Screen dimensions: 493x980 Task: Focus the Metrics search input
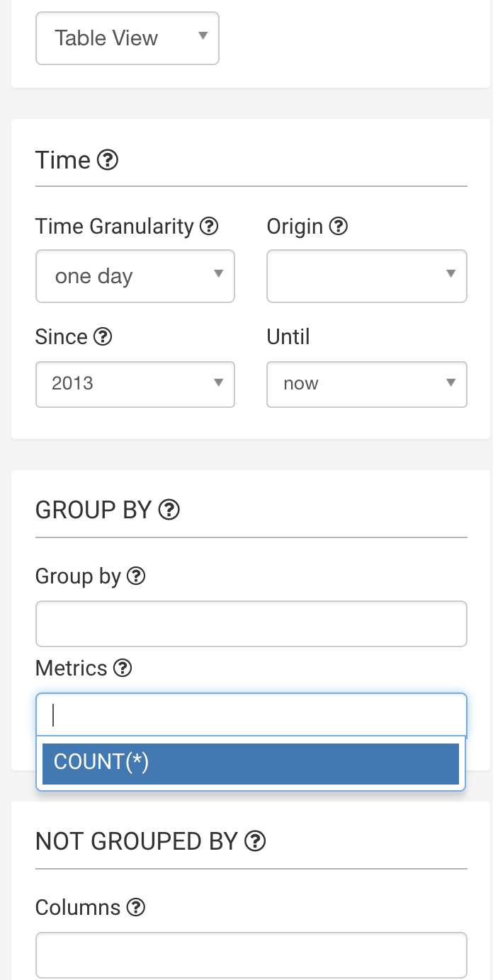coord(251,715)
